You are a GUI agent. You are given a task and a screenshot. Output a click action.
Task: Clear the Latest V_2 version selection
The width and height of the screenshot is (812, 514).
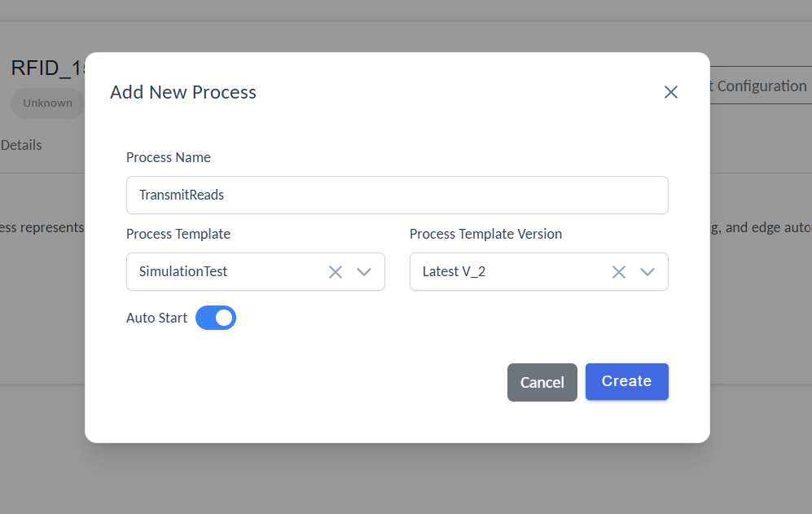(618, 272)
